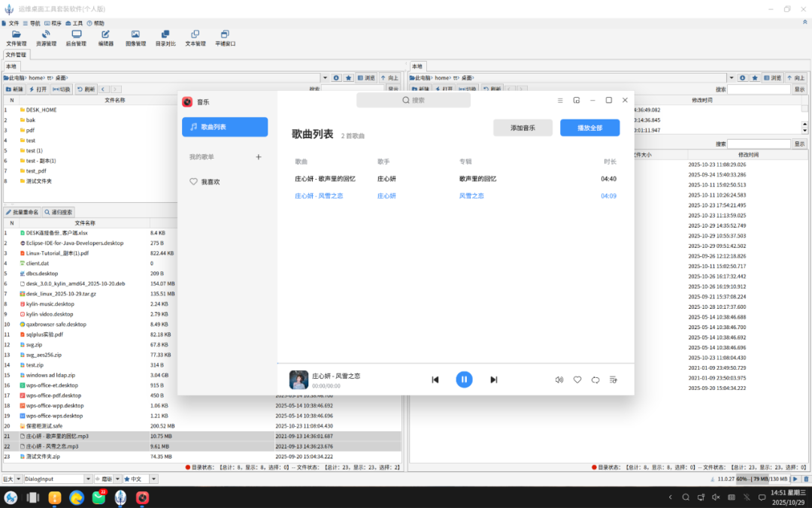Open the 资源管理 tool
This screenshot has width=812, height=508.
coord(46,38)
